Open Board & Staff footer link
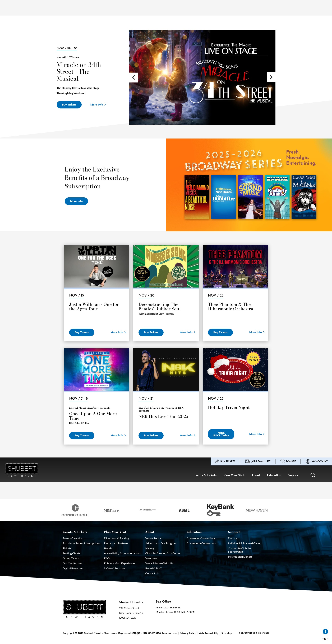332x644 pixels. 153,568
